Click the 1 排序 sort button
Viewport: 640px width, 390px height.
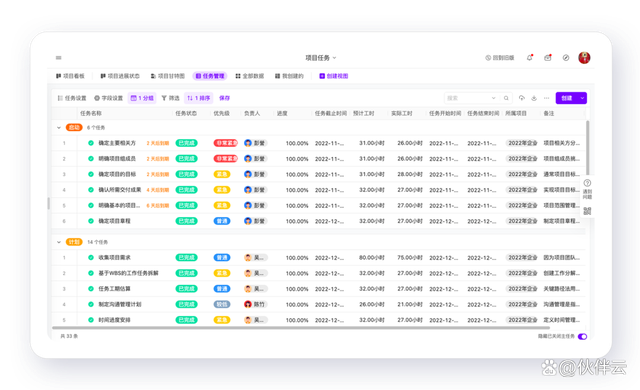(199, 98)
